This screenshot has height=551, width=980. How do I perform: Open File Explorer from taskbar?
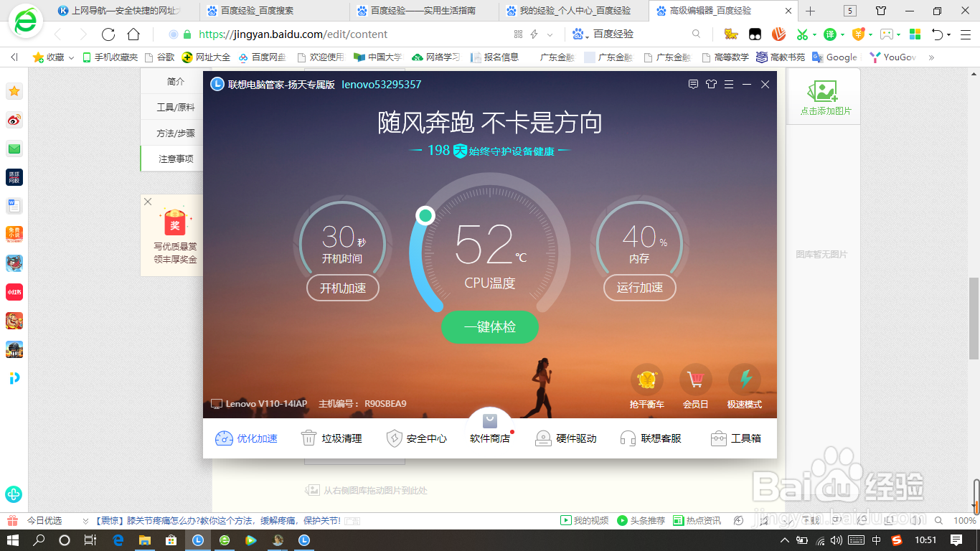(144, 540)
